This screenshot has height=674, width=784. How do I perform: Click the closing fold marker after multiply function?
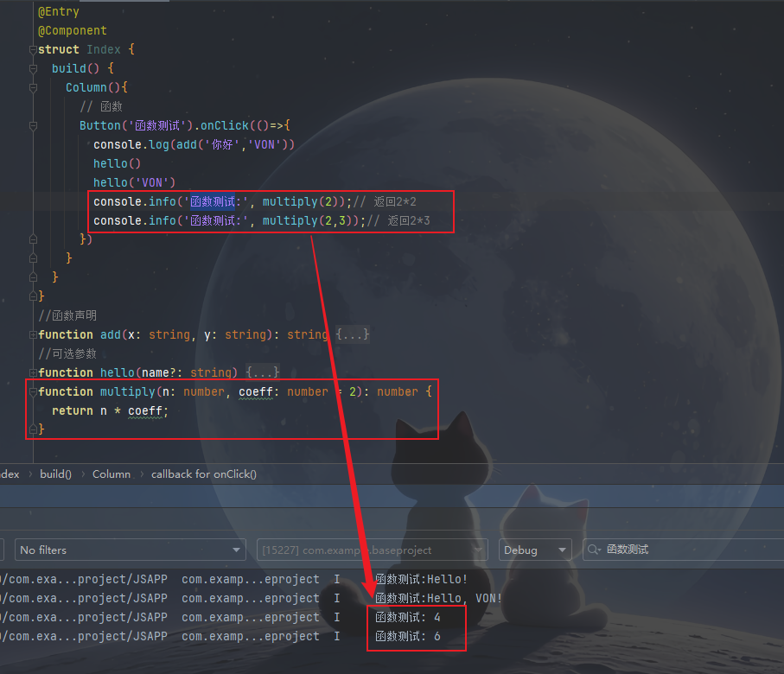click(33, 429)
